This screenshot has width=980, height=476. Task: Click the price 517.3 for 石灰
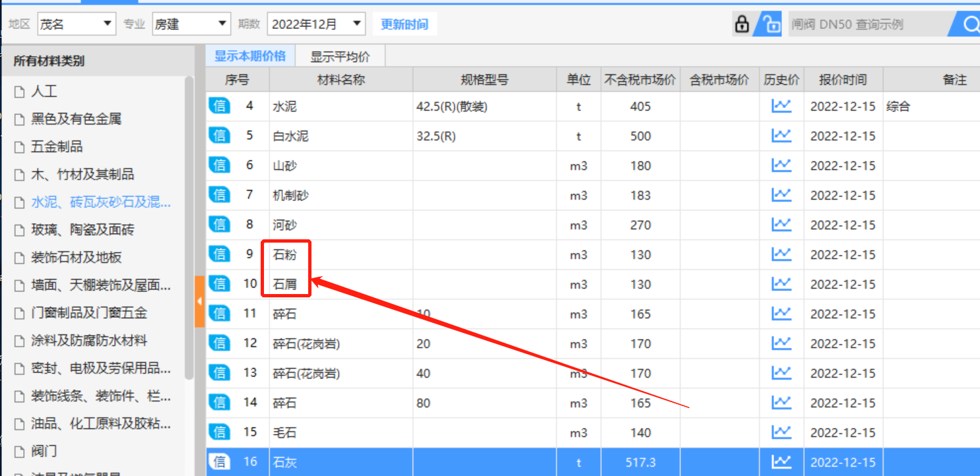pos(640,461)
